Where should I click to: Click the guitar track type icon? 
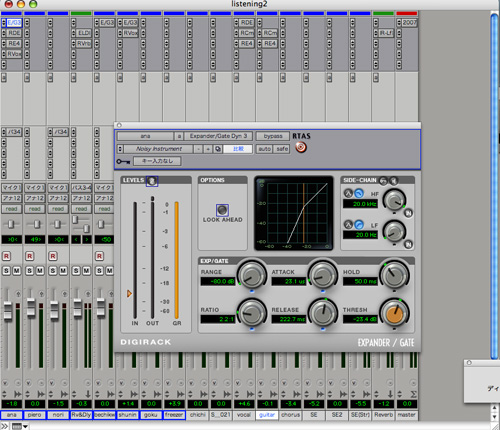(x=274, y=394)
